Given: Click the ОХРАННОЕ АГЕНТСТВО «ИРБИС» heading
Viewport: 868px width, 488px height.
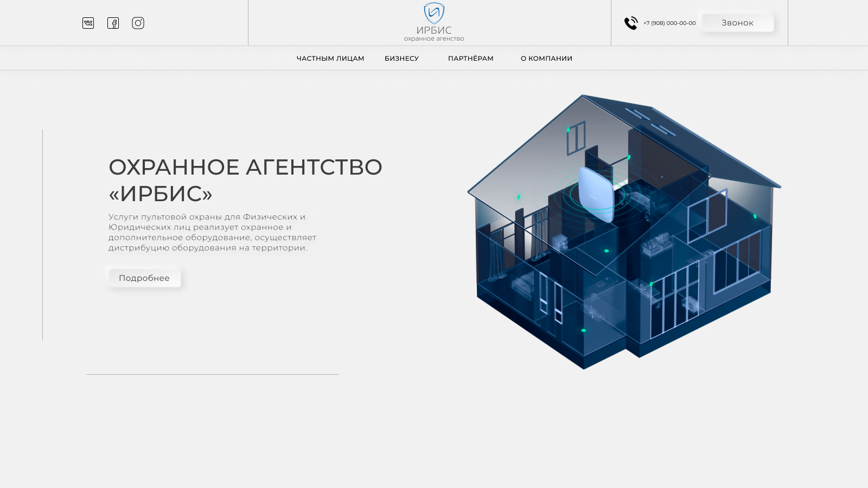Looking at the screenshot, I should point(245,180).
